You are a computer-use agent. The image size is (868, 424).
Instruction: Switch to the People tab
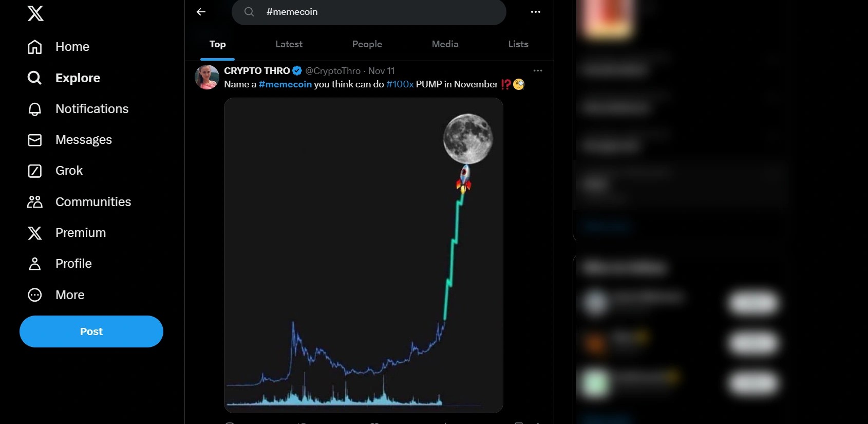coord(367,44)
